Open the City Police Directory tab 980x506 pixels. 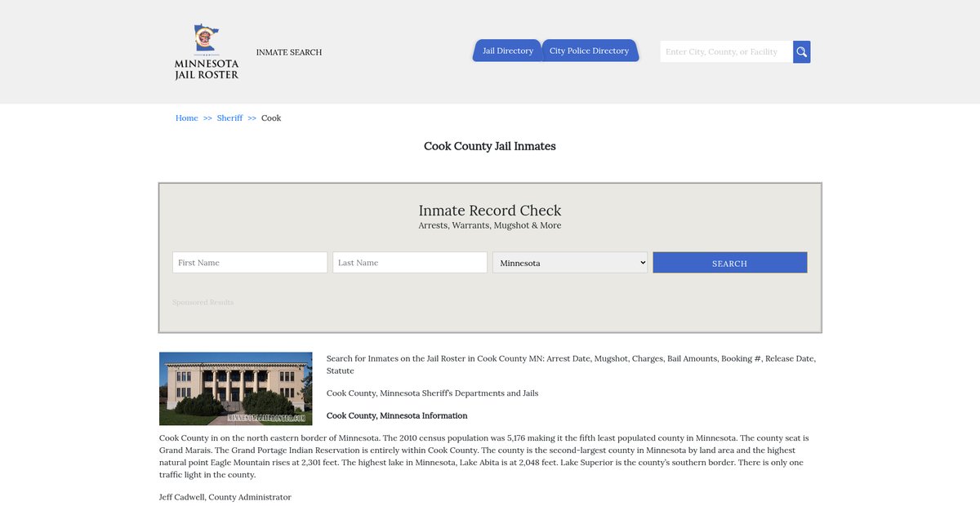(589, 51)
